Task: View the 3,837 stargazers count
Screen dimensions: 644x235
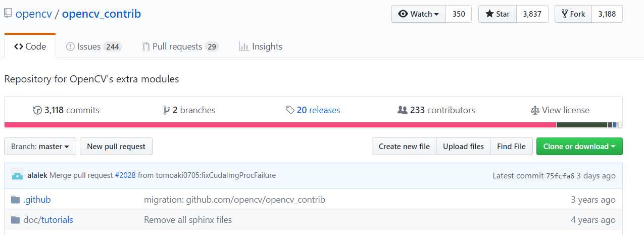Action: click(x=532, y=14)
